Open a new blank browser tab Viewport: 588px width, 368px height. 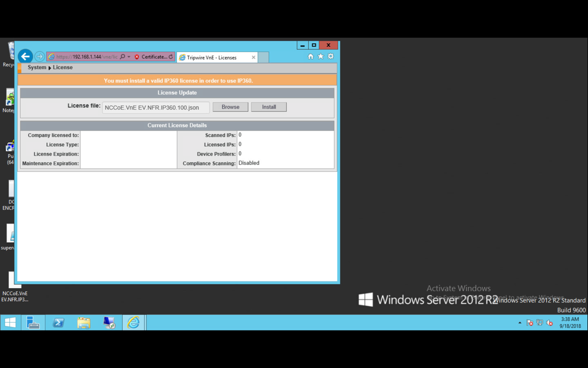[x=264, y=57]
